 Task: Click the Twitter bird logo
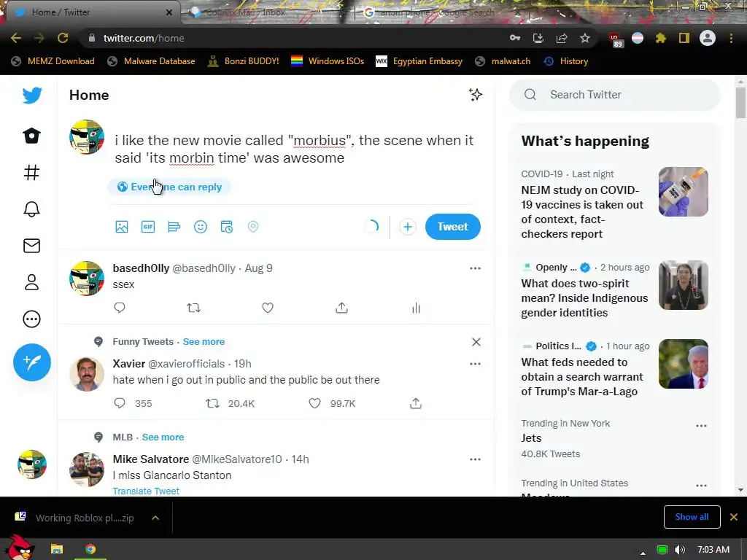[32, 96]
